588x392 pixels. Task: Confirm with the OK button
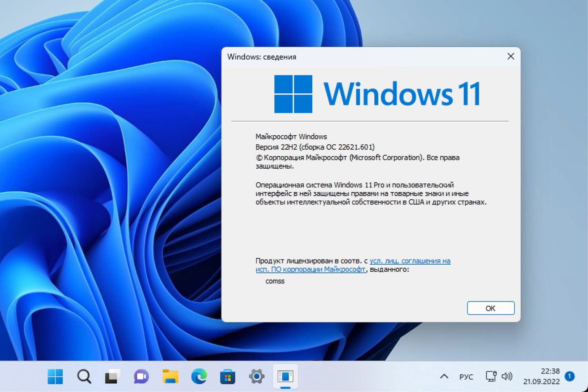coord(490,308)
